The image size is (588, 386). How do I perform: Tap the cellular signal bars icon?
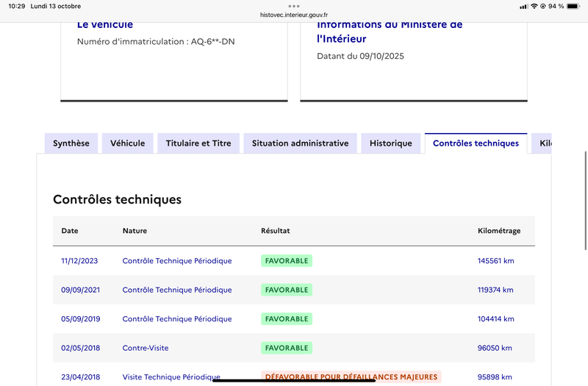pos(523,6)
